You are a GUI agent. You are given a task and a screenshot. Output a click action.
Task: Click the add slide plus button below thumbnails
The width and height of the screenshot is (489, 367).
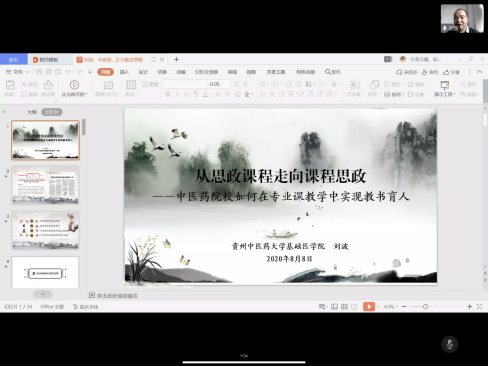[43, 294]
